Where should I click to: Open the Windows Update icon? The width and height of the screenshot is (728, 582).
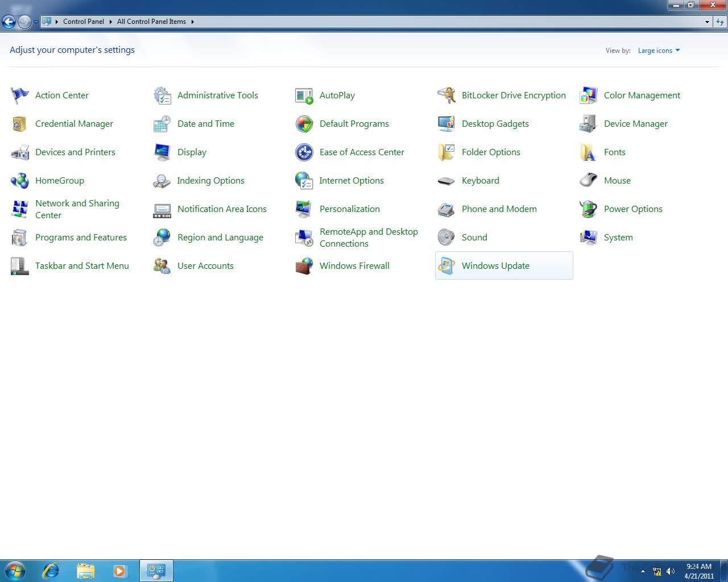[446, 266]
